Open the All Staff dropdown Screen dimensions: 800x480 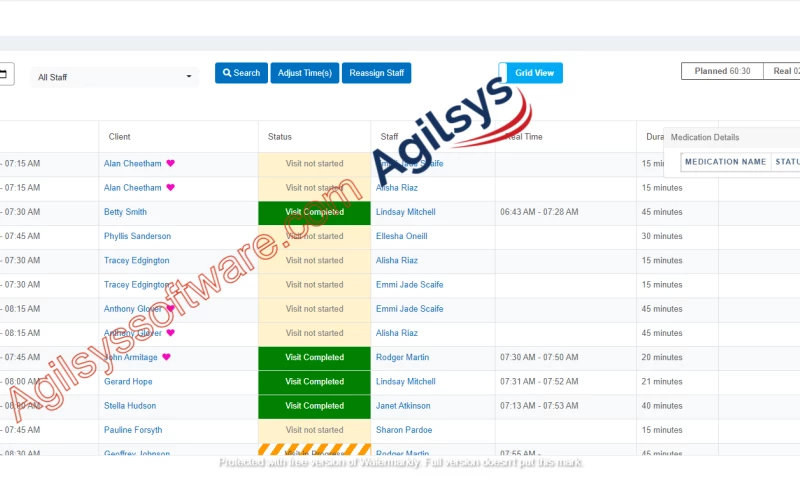pos(114,77)
